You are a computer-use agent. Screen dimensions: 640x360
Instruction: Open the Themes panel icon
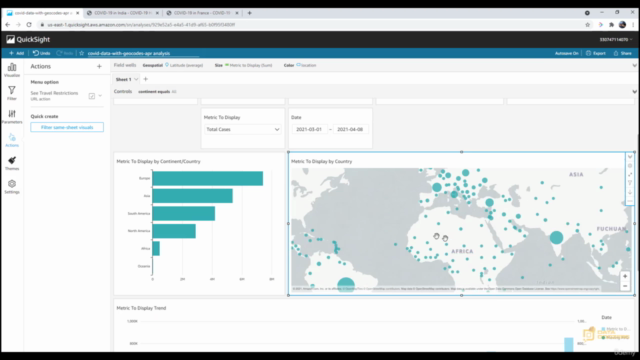click(x=12, y=163)
